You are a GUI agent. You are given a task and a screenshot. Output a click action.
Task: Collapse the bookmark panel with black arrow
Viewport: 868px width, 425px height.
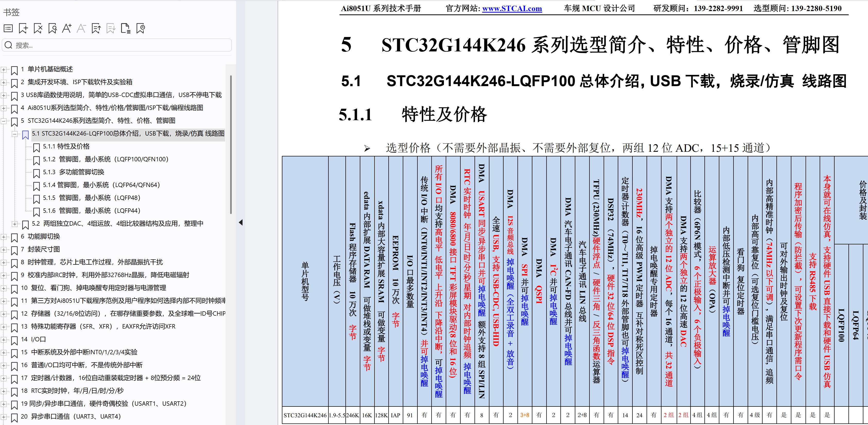[240, 223]
